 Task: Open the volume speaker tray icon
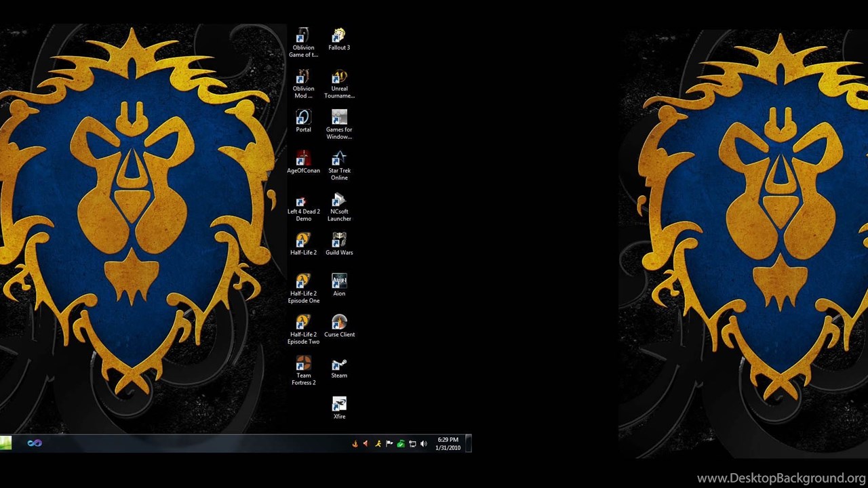(x=424, y=444)
